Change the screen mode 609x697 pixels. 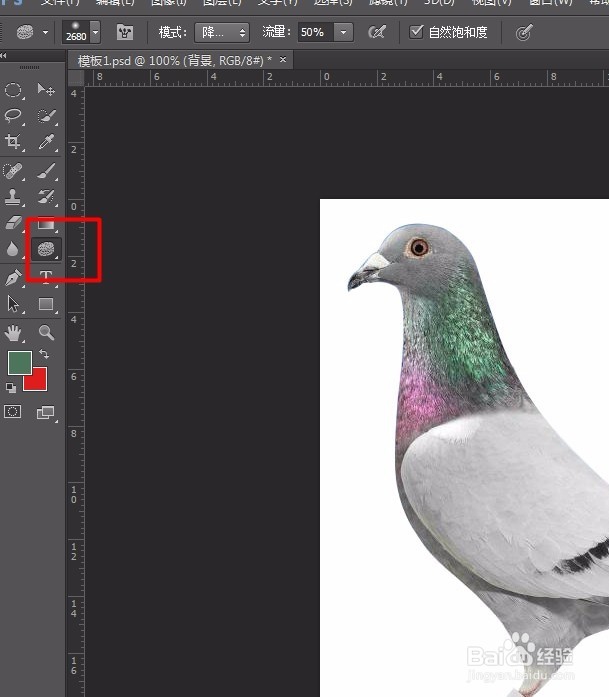pos(46,413)
